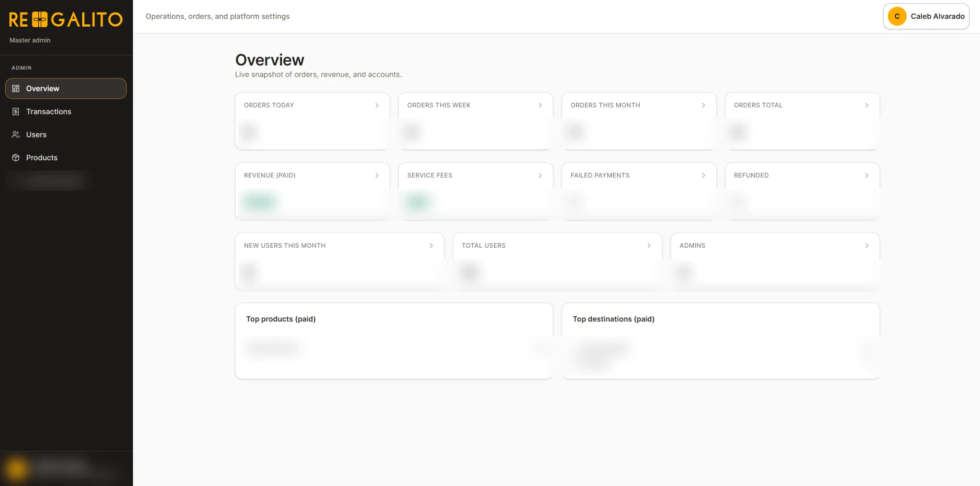Click the Overview grid icon in sidebar

click(16, 89)
